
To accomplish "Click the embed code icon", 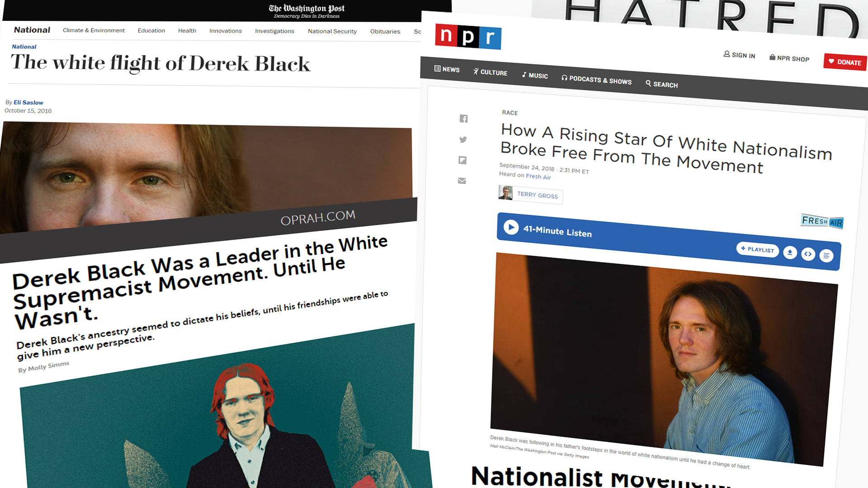I will pyautogui.click(x=808, y=254).
